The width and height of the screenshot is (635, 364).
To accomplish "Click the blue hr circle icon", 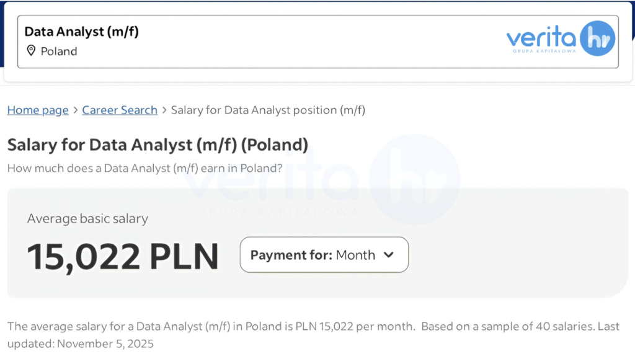I will (x=597, y=38).
